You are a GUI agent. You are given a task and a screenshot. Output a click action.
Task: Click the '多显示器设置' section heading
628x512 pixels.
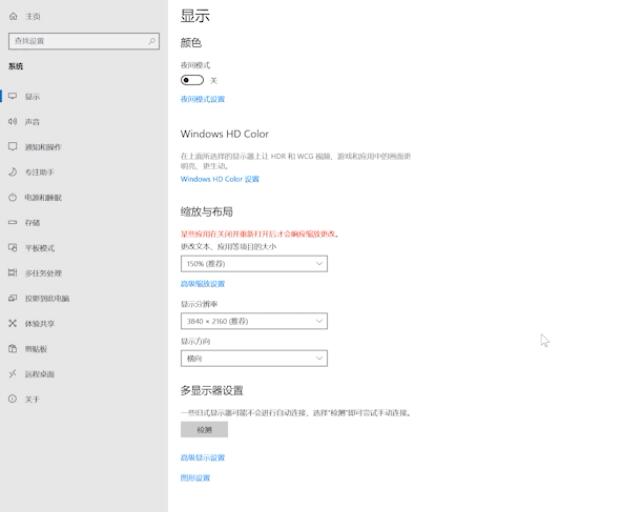(x=212, y=390)
